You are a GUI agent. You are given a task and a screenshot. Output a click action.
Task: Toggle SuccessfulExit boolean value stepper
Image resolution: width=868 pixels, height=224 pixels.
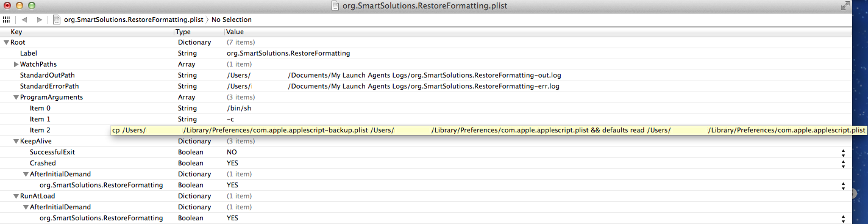[x=843, y=152]
